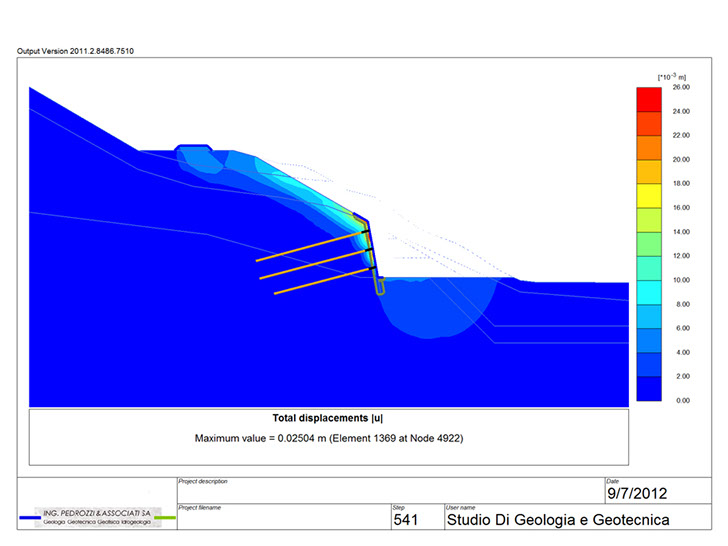Click the Maximum value result text

(x=328, y=438)
